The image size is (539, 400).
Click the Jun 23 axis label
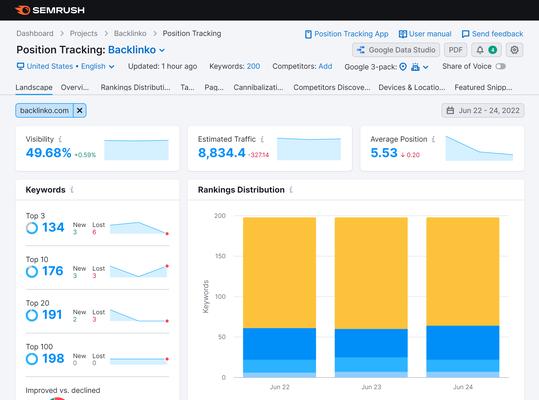coord(371,387)
